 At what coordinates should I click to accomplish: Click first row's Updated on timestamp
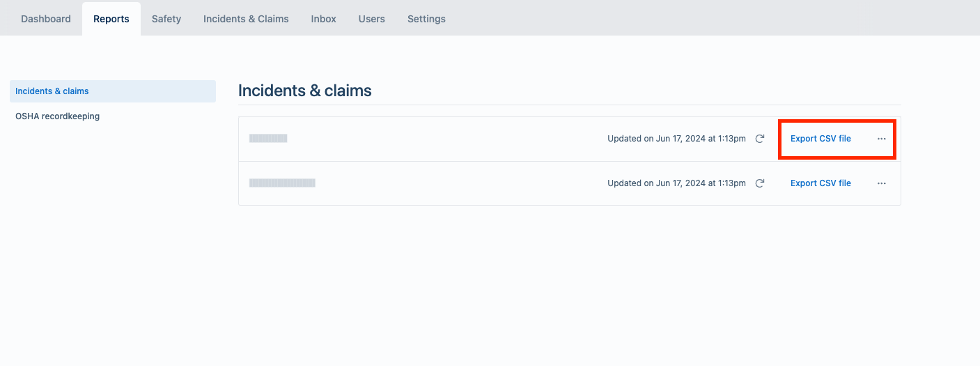pos(676,139)
